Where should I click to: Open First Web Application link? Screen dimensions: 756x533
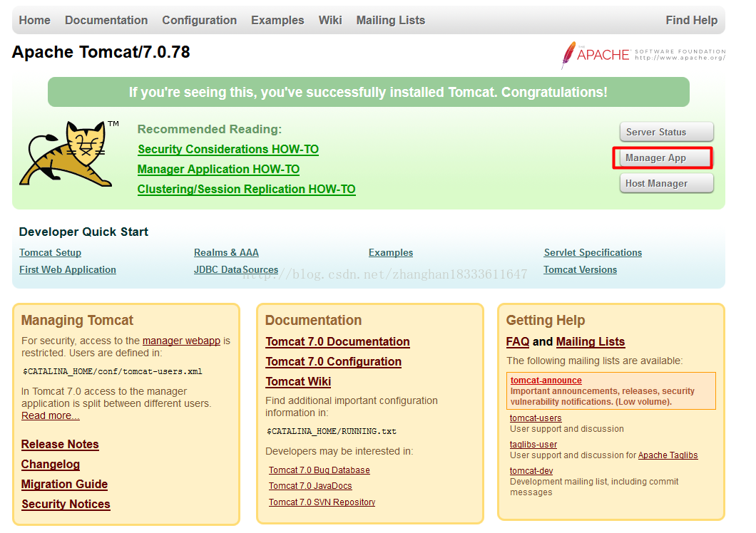click(x=68, y=270)
